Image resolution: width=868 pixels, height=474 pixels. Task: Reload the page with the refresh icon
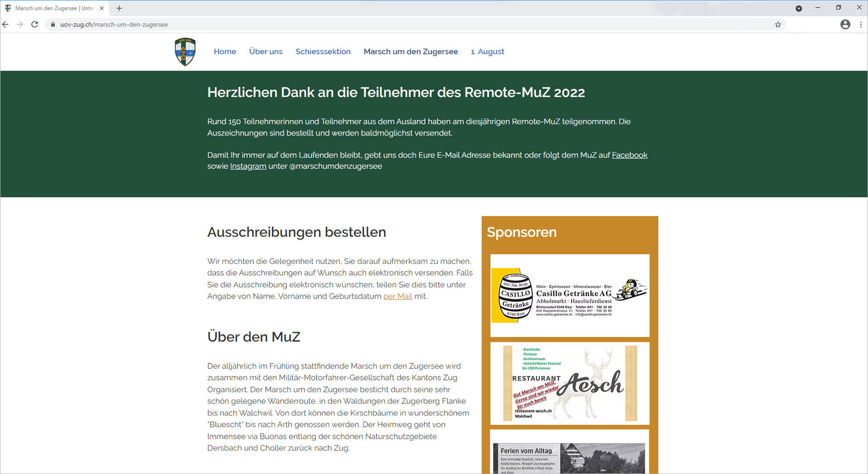point(34,24)
